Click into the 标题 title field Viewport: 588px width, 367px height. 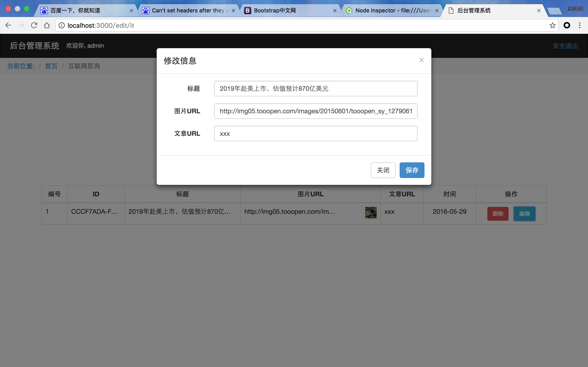tap(315, 89)
